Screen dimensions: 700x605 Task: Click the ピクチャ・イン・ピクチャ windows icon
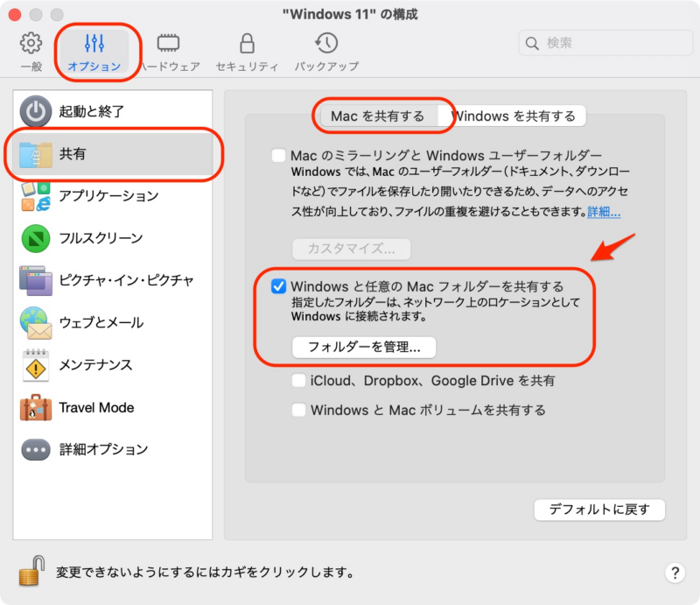tap(36, 280)
